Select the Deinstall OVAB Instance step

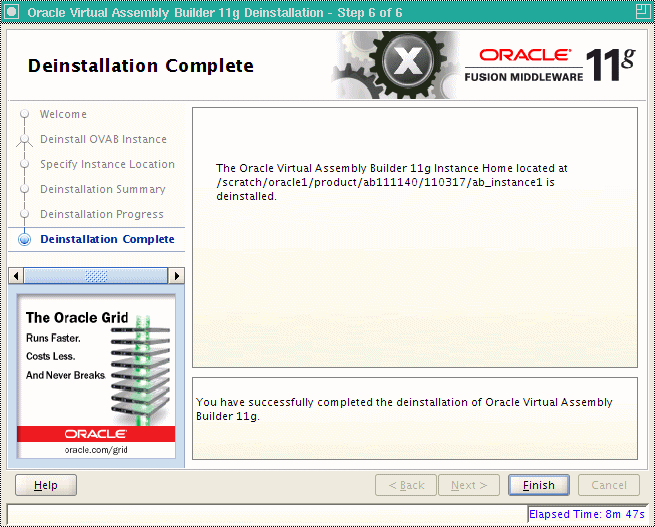coord(103,139)
